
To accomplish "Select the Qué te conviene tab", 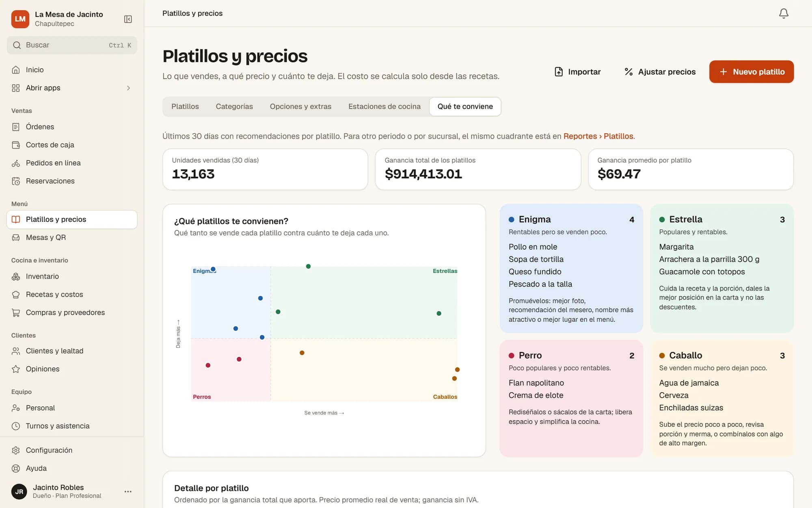I will [465, 106].
